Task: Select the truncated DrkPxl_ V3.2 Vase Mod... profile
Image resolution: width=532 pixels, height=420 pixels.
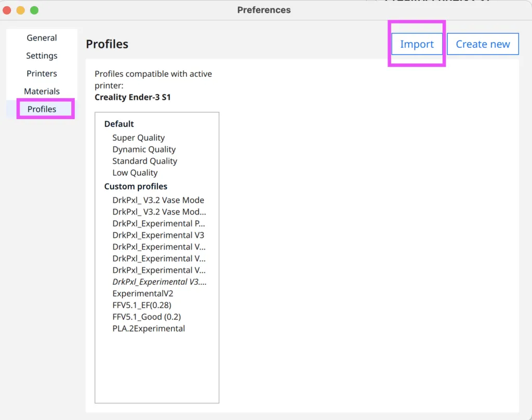Action: [158, 212]
